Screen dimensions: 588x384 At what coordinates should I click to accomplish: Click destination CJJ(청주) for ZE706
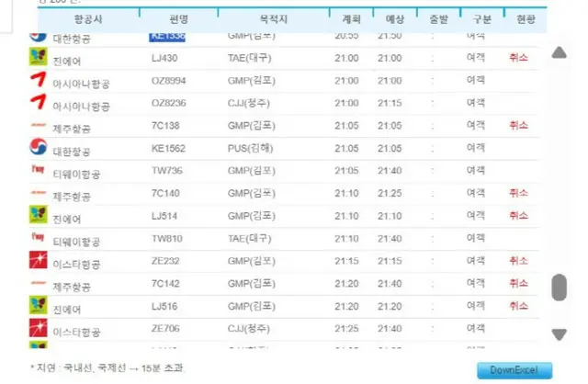[x=249, y=329]
